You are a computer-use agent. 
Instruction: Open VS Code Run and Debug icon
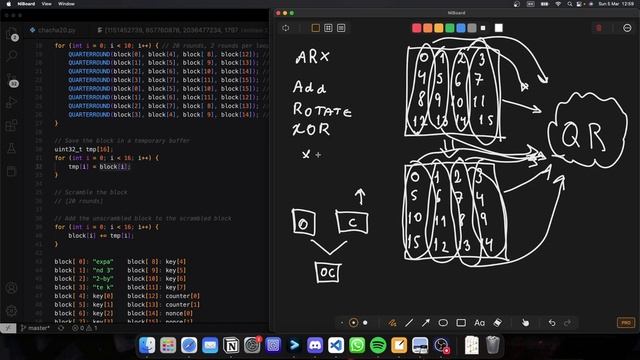(12, 102)
